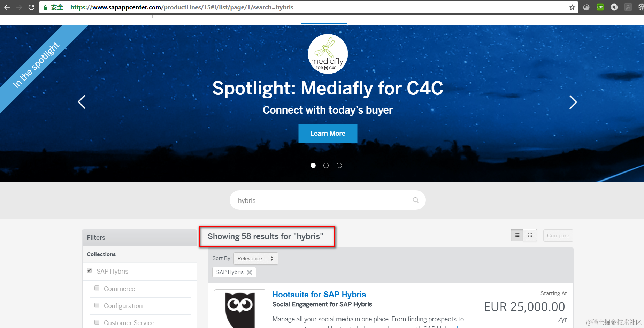Click the browser address bar URL
Image resolution: width=644 pixels, height=328 pixels.
182,7
